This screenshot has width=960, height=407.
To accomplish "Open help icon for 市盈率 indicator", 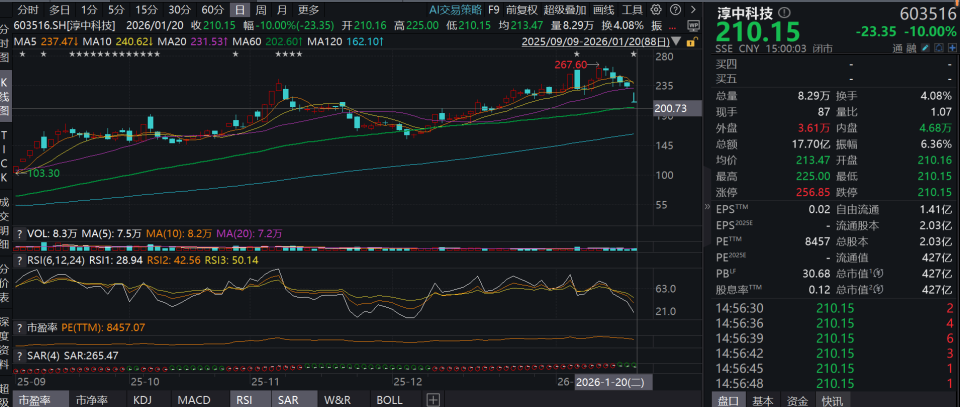I will [x=20, y=328].
